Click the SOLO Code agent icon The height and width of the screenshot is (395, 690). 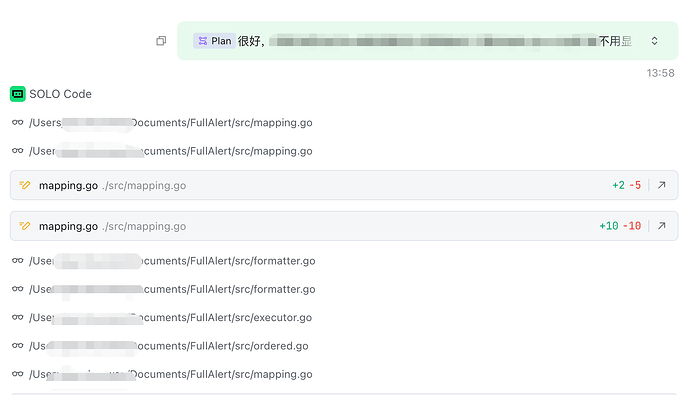click(18, 94)
